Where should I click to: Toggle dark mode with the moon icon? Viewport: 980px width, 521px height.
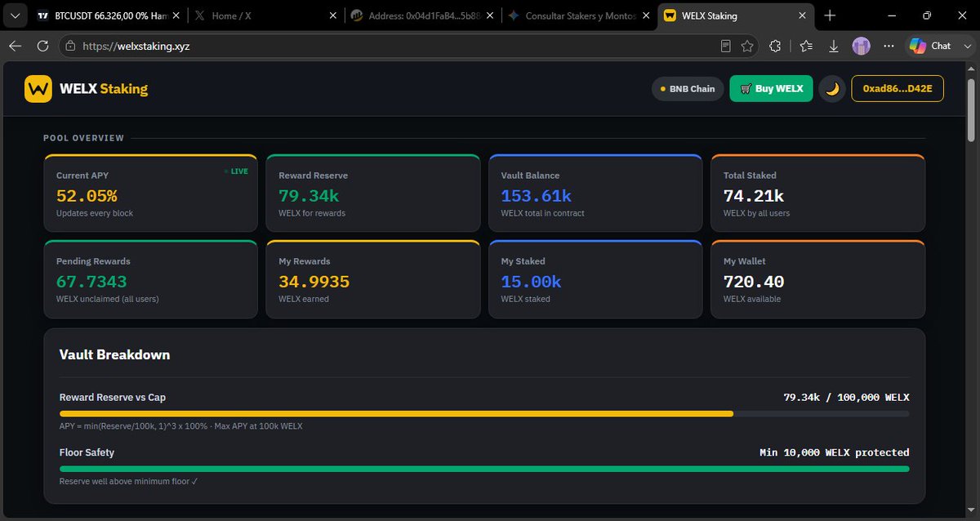click(832, 89)
